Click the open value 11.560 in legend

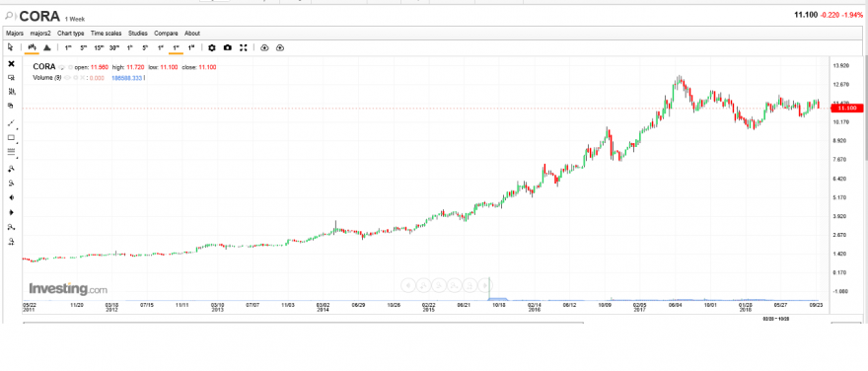click(x=99, y=67)
